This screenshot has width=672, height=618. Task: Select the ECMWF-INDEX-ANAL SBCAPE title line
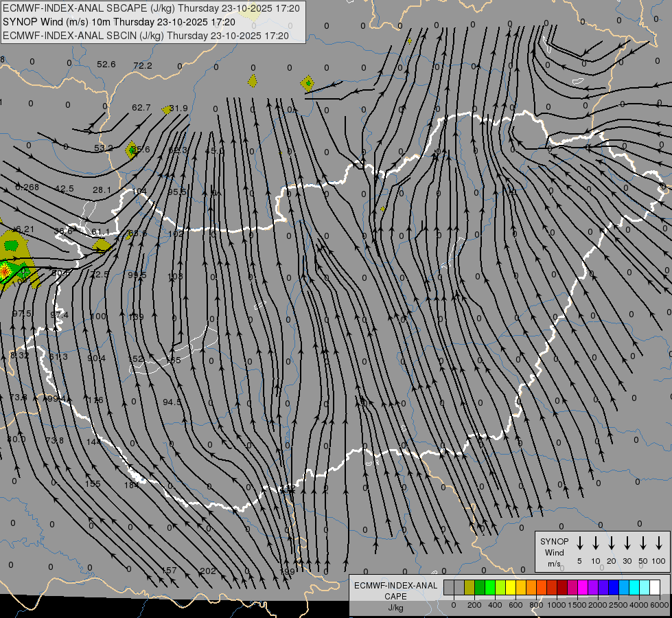[152, 8]
